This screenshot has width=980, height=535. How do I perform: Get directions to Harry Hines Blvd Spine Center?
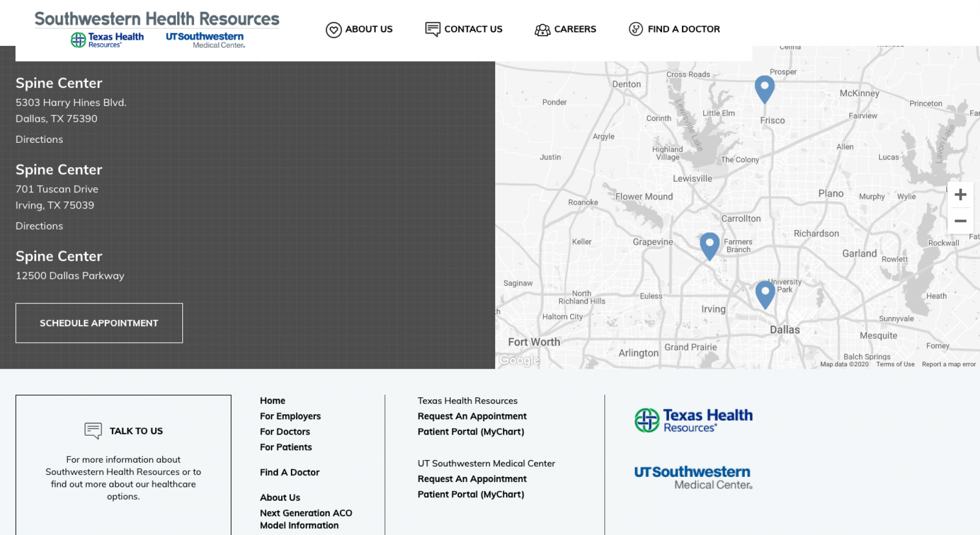tap(39, 139)
